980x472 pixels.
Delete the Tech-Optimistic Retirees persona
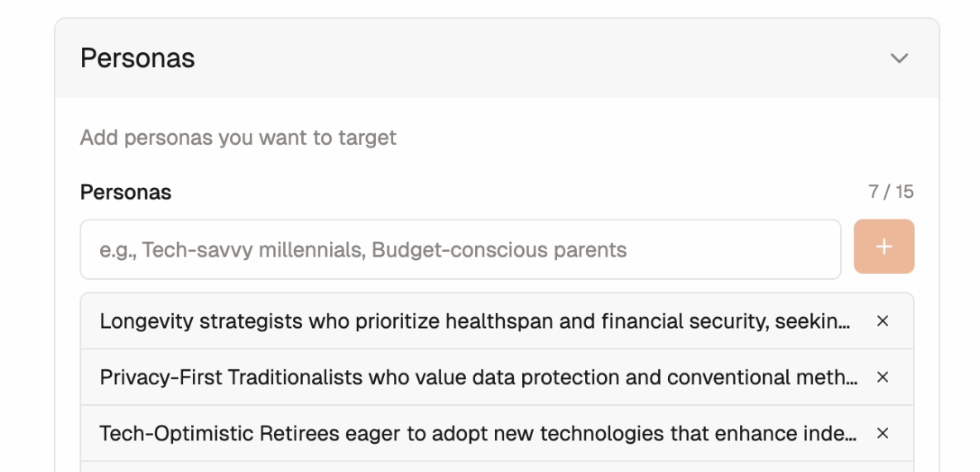[882, 433]
